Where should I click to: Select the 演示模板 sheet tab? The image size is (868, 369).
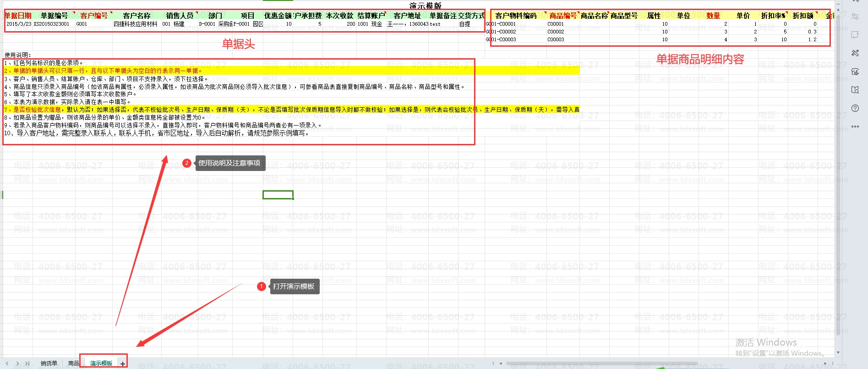click(101, 363)
